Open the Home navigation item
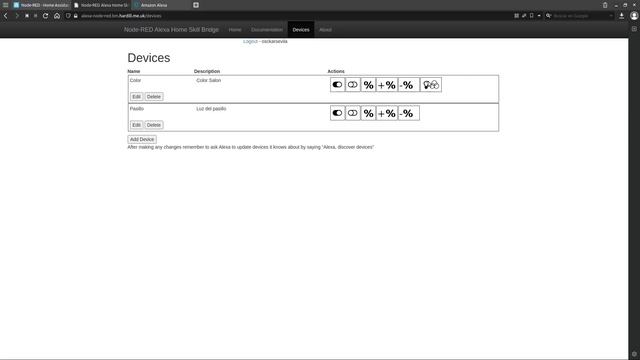The width and height of the screenshot is (640, 360). (235, 30)
